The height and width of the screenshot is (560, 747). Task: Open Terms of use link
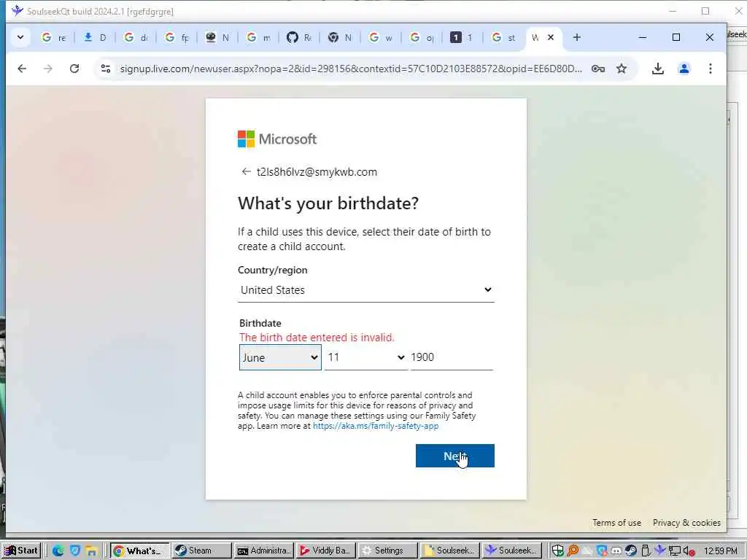pyautogui.click(x=616, y=522)
